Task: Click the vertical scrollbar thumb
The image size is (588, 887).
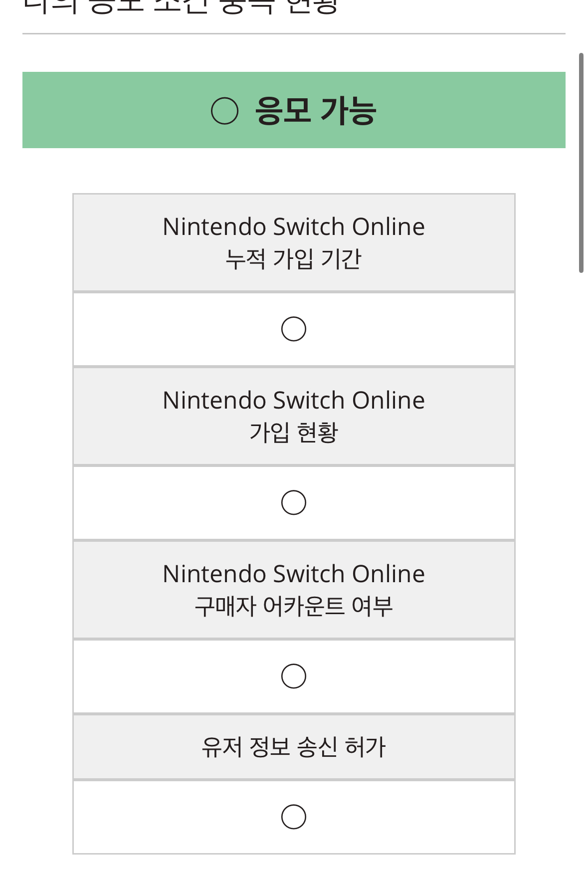Action: pyautogui.click(x=581, y=163)
